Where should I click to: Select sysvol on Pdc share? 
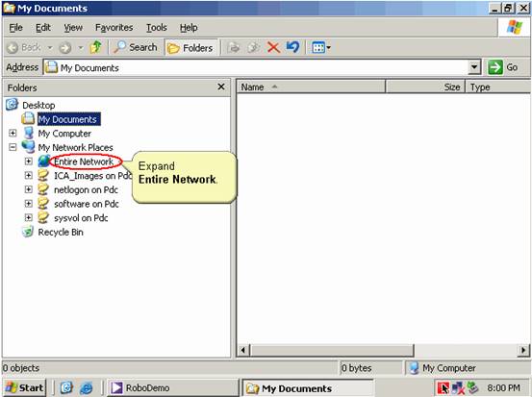click(x=81, y=218)
